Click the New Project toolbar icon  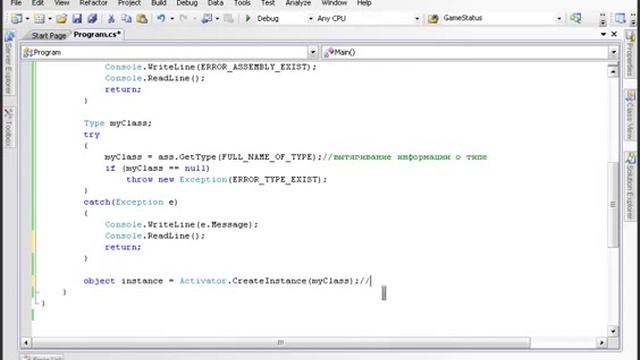(17, 18)
